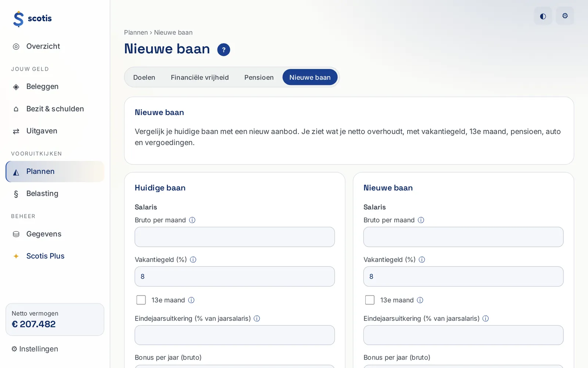
Task: Open Instellingen at sidebar bottom
Action: pyautogui.click(x=35, y=349)
